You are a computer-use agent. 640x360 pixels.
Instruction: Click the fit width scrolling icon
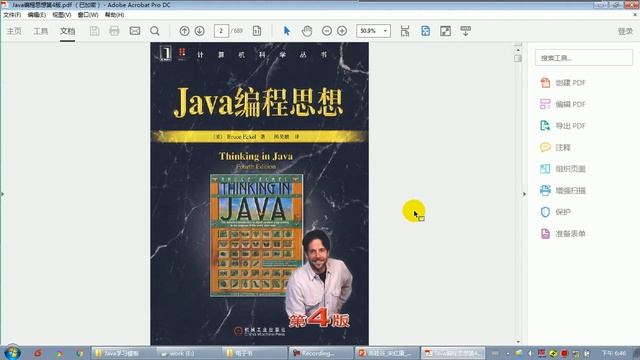pos(404,31)
